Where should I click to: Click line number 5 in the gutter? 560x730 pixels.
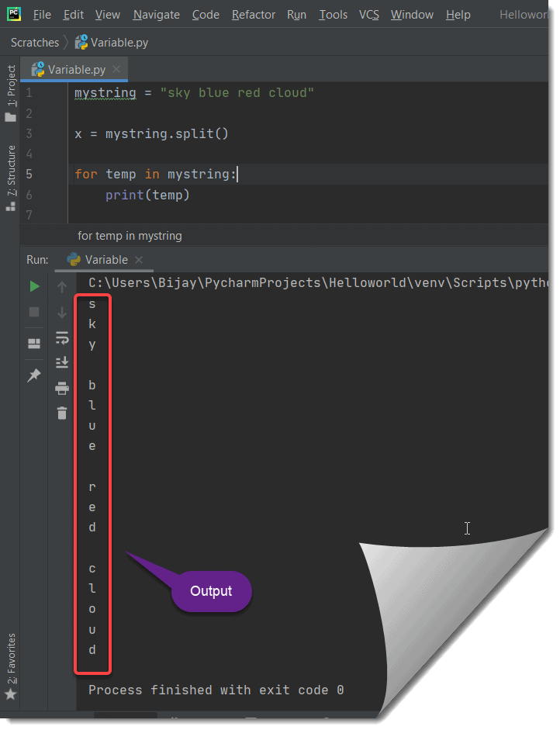point(29,174)
